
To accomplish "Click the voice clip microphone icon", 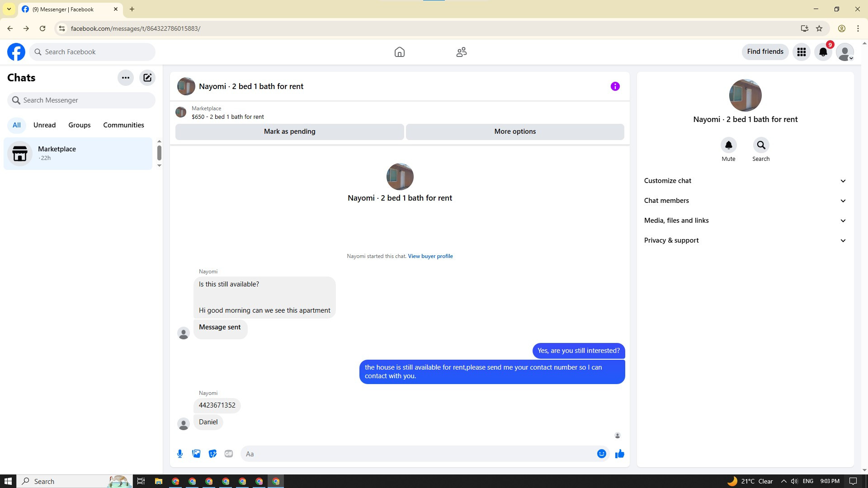I will click(180, 454).
